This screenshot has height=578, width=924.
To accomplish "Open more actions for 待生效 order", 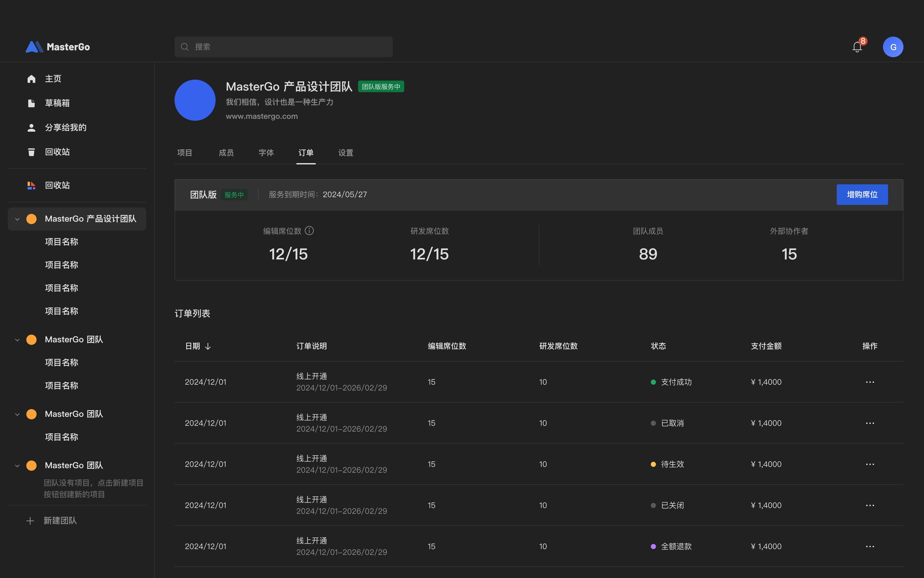I will coord(870,464).
